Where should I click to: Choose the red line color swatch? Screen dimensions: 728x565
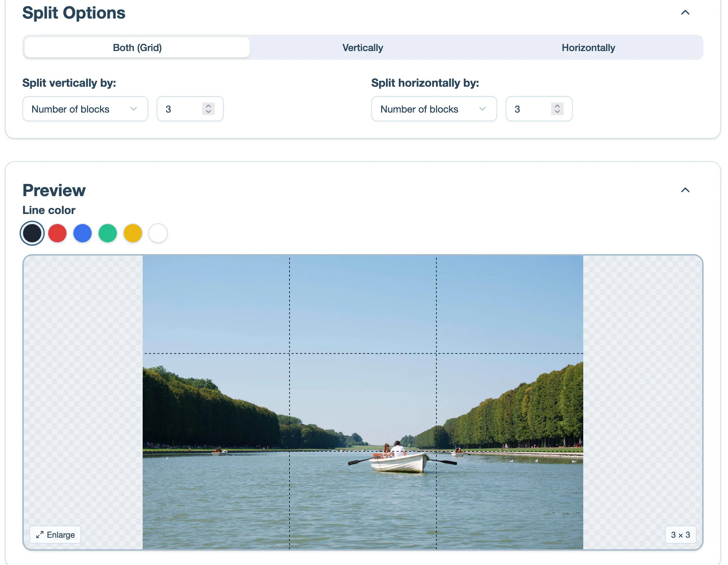pyautogui.click(x=57, y=233)
